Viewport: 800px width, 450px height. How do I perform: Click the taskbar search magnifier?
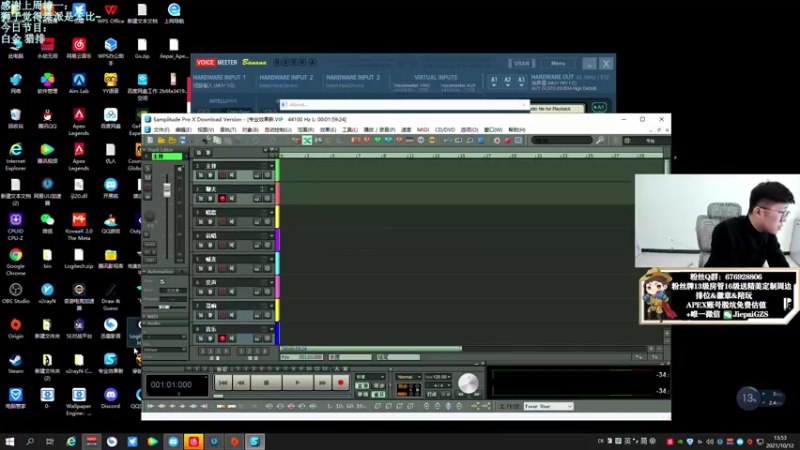pos(30,441)
